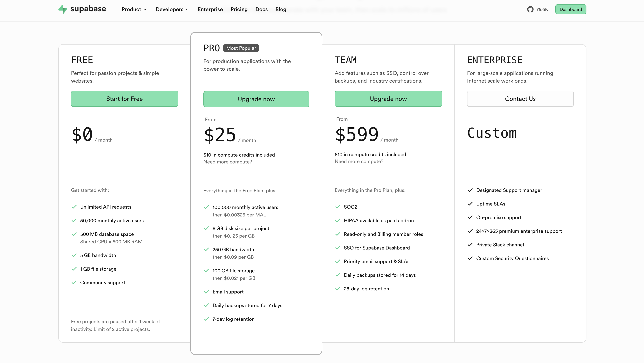Click checkmark beside 5 GB bandwidth
Viewport: 644px width, 363px height.
74,255
